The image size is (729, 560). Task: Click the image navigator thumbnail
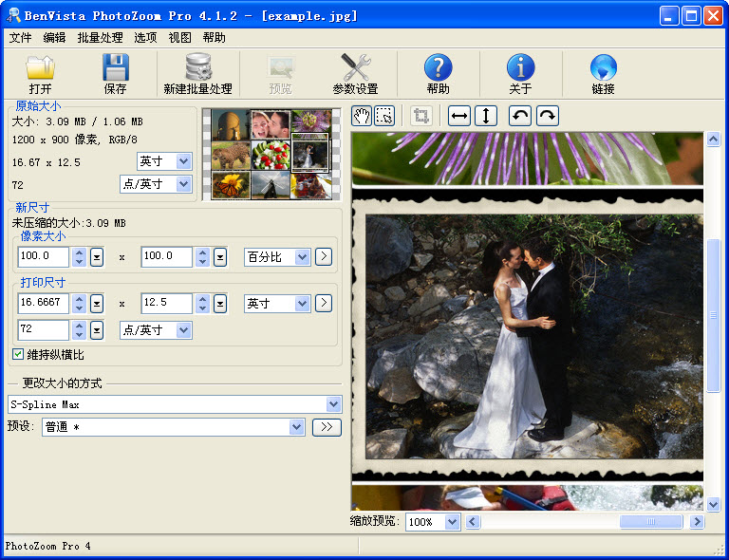click(271, 154)
